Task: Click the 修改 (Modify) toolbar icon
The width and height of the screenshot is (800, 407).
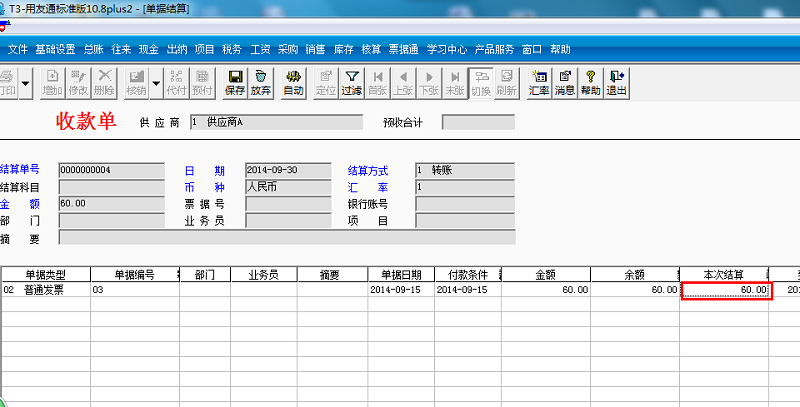Action: (x=79, y=83)
